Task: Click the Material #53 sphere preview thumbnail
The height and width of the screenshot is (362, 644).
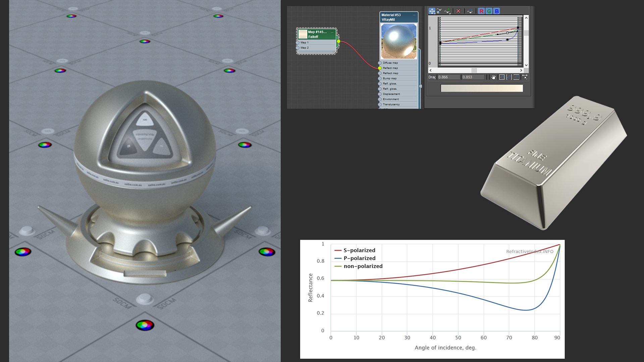Action: click(x=399, y=41)
